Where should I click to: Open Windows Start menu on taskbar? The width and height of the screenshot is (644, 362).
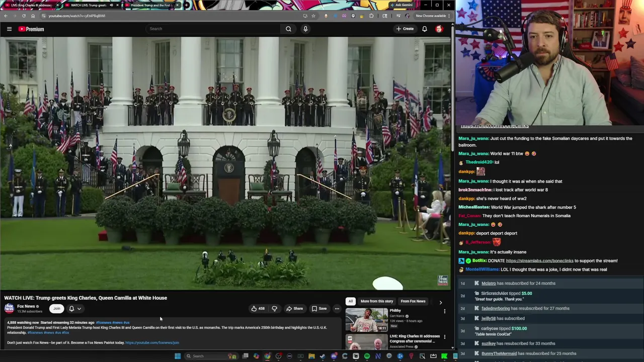click(177, 356)
